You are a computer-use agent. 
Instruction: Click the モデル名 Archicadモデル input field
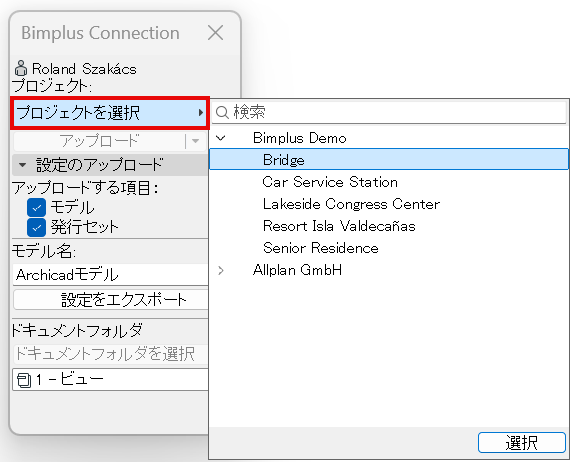coord(111,275)
